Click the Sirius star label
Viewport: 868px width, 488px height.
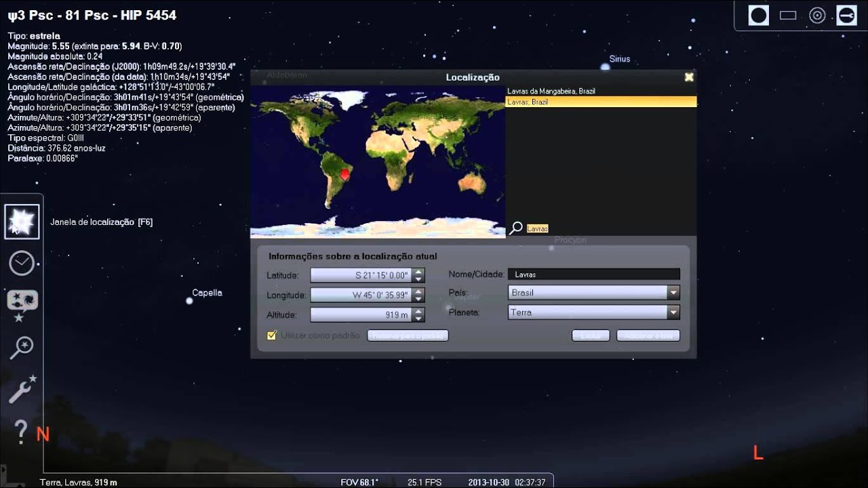tap(620, 59)
